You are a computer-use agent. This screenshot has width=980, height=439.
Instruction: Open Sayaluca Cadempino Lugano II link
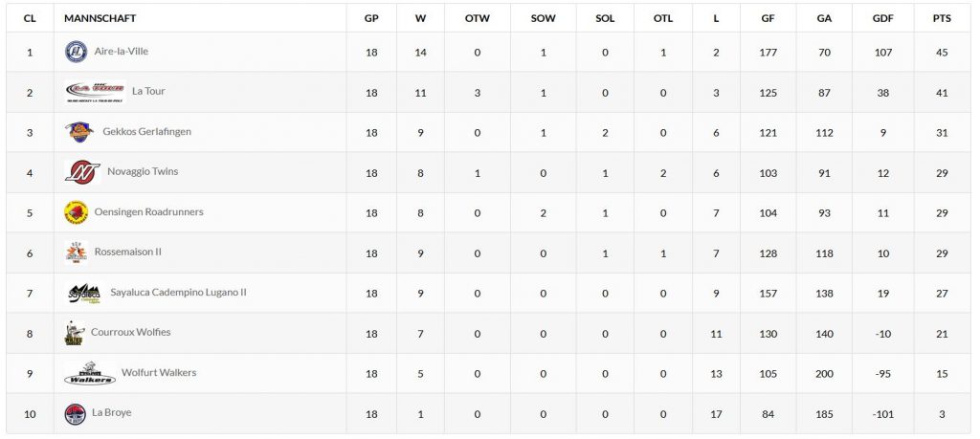coord(179,293)
